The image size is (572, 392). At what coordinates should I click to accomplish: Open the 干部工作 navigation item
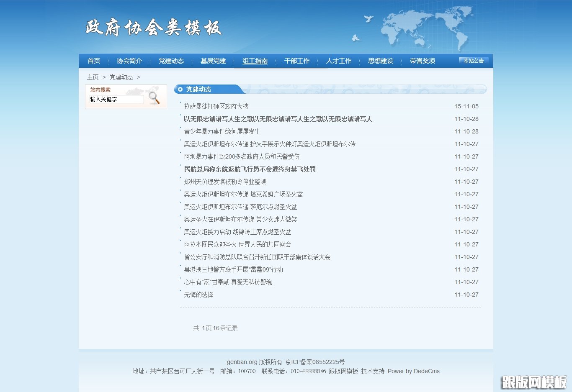click(x=297, y=61)
